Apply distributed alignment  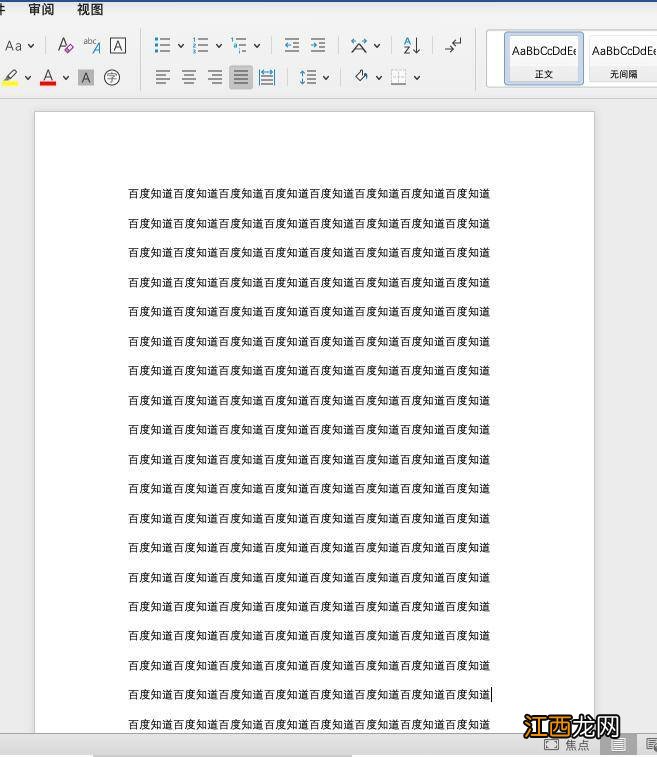(x=267, y=77)
